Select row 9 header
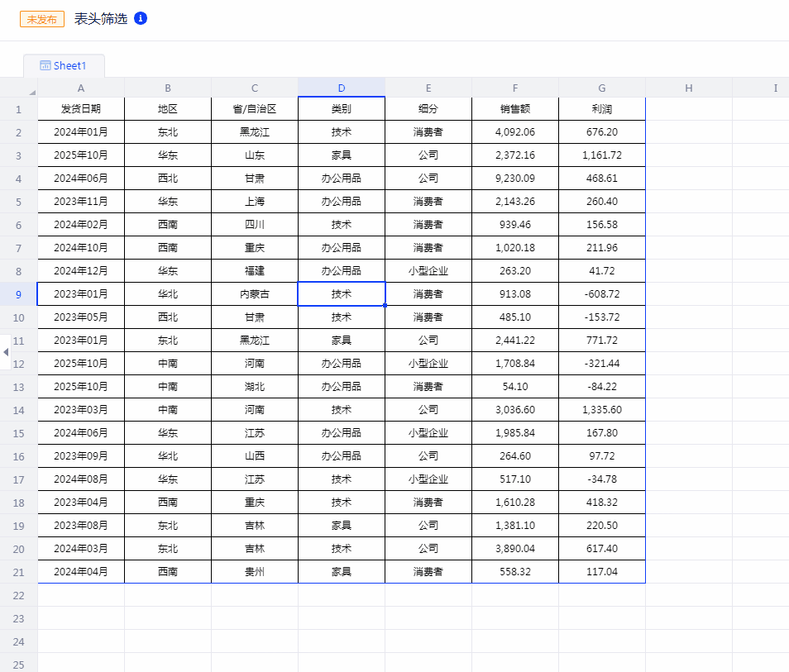 pos(18,293)
